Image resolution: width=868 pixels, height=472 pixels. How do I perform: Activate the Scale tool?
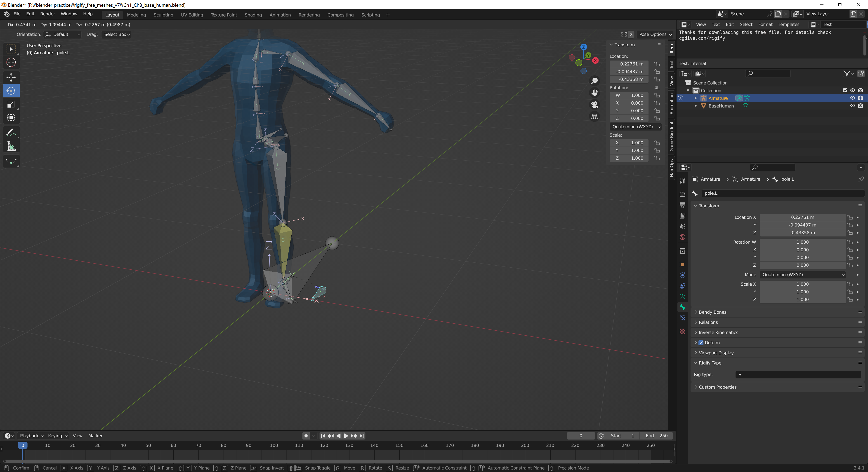(x=11, y=104)
